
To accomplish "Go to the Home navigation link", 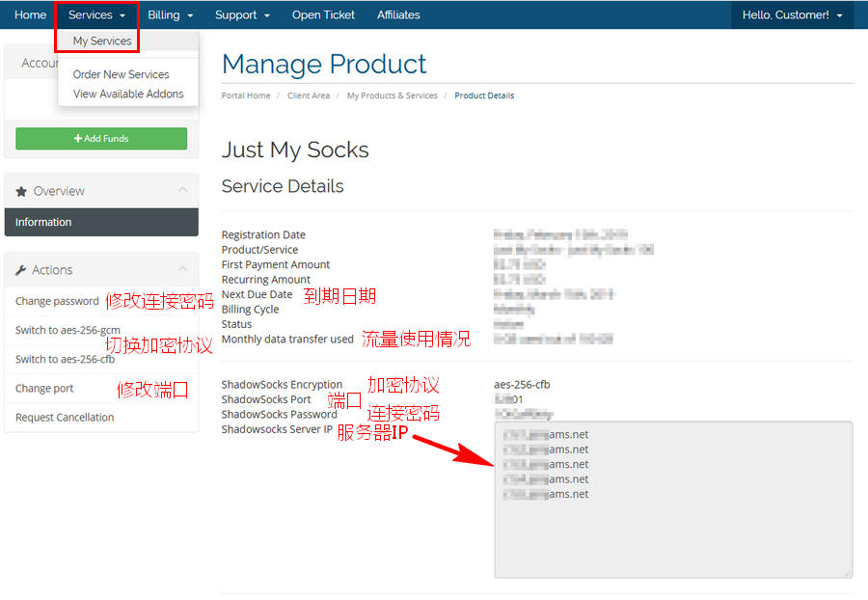I will point(30,14).
